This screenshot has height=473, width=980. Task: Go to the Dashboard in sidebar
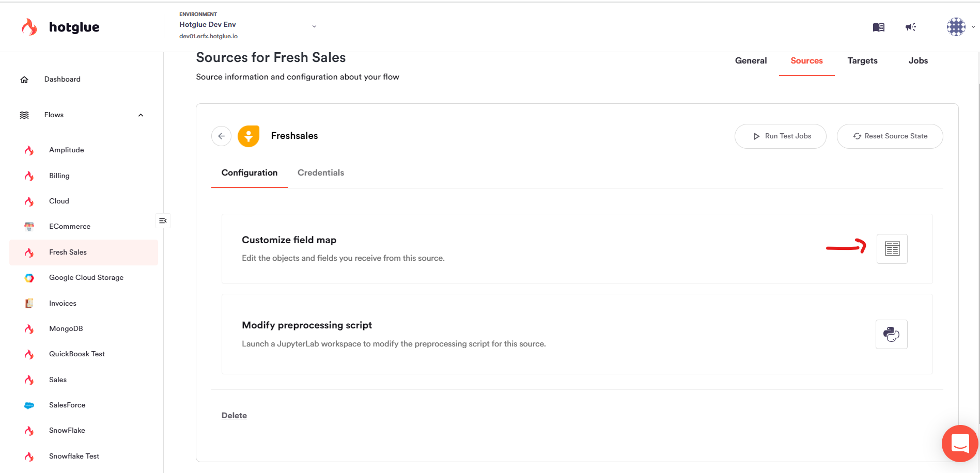pos(62,80)
